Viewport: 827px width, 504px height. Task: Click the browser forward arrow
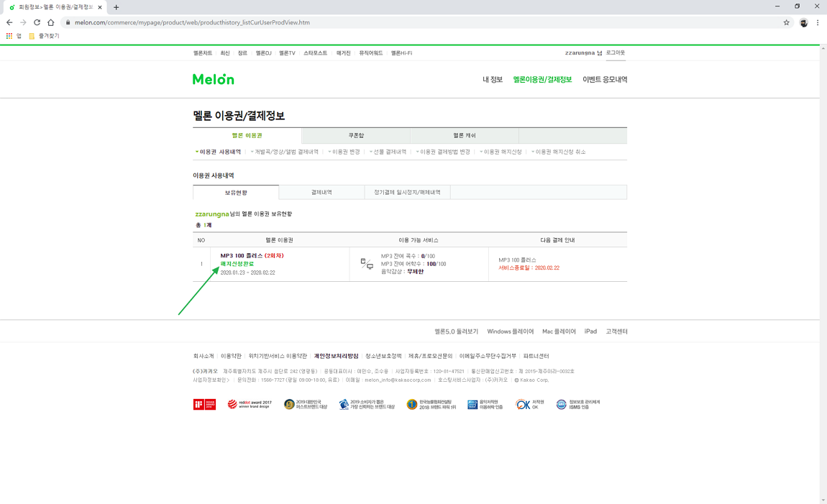pos(23,23)
